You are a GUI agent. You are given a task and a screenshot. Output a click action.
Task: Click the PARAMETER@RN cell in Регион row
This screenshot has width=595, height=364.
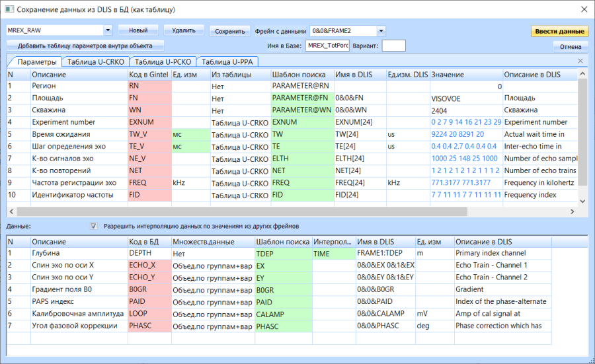(302, 86)
